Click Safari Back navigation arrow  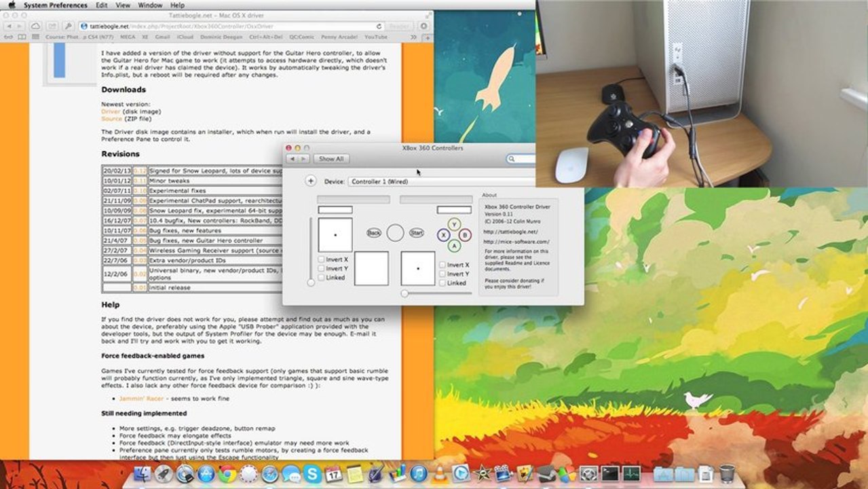(x=9, y=26)
